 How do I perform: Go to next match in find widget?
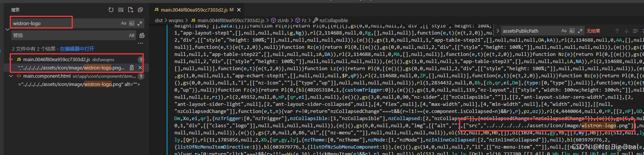pyautogui.click(x=626, y=31)
